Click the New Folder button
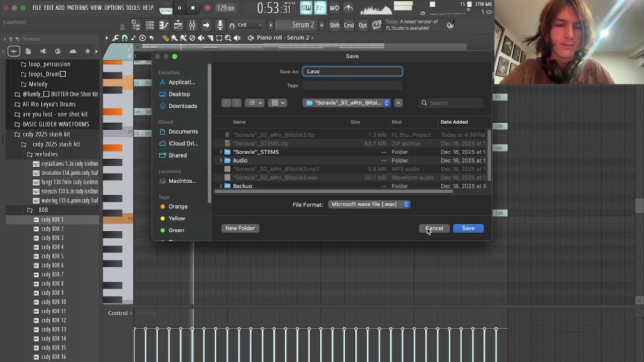Viewport: 644px width, 362px height. pyautogui.click(x=240, y=228)
